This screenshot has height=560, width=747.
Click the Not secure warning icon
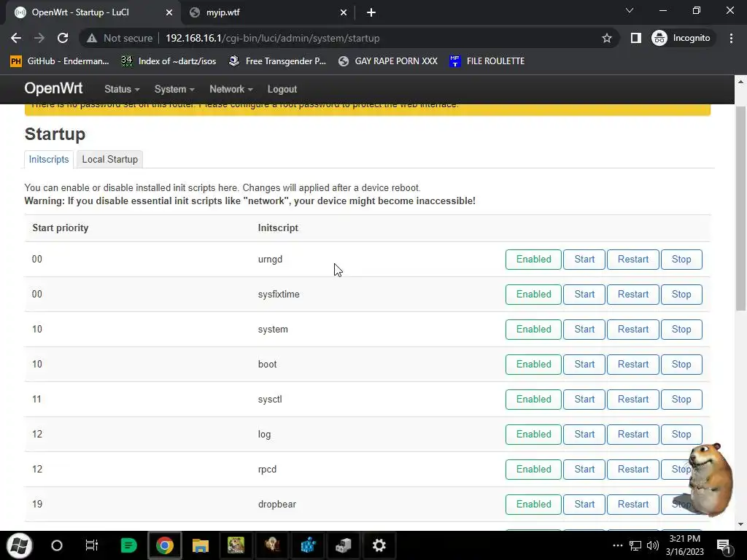click(92, 38)
